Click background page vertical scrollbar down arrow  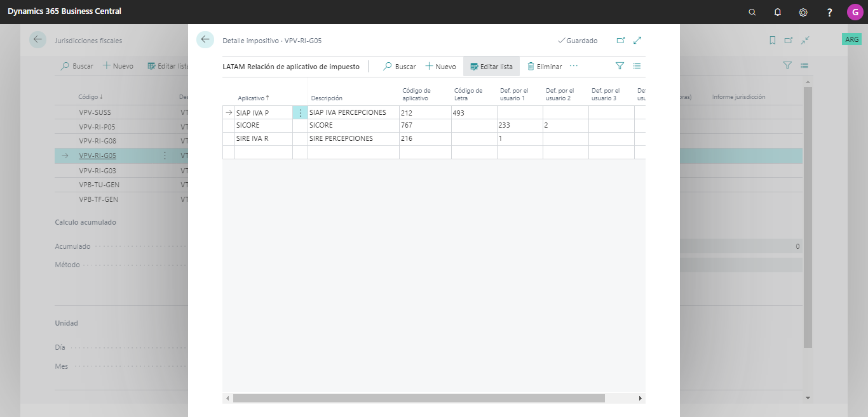pyautogui.click(x=808, y=398)
